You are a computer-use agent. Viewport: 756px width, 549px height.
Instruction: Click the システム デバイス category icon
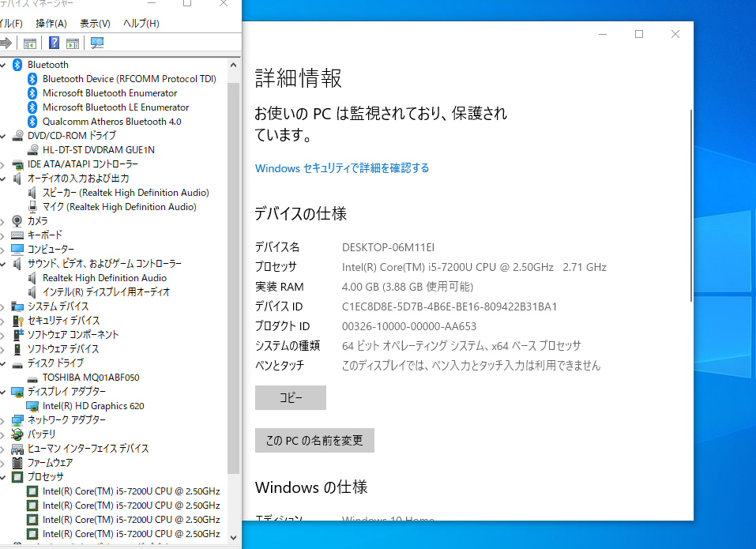[17, 306]
